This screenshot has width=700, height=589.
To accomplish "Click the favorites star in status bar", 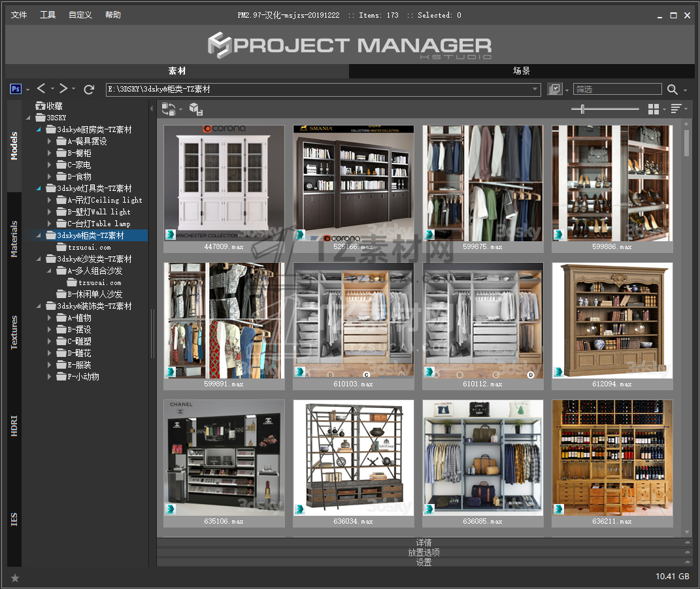I will point(15,578).
